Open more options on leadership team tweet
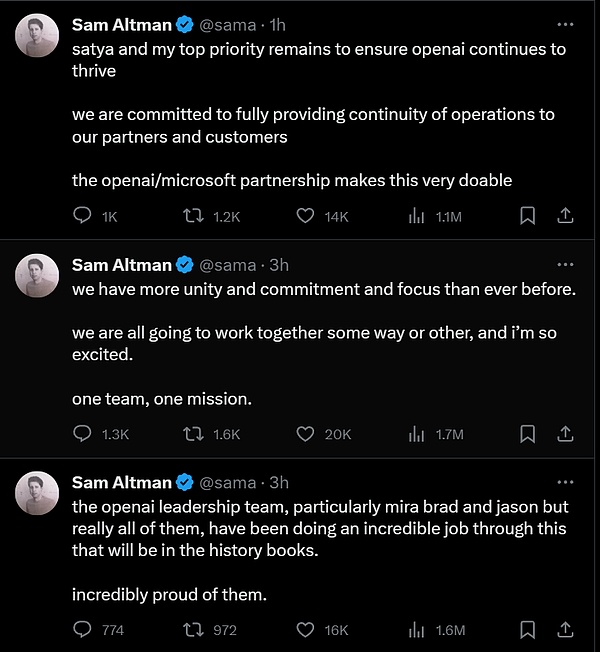Screen dimensions: 600x652 point(565,483)
